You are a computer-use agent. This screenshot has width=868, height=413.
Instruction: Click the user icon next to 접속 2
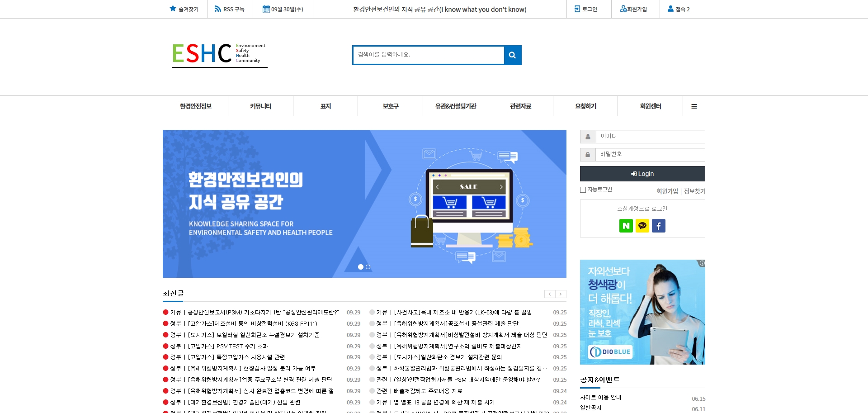click(670, 8)
